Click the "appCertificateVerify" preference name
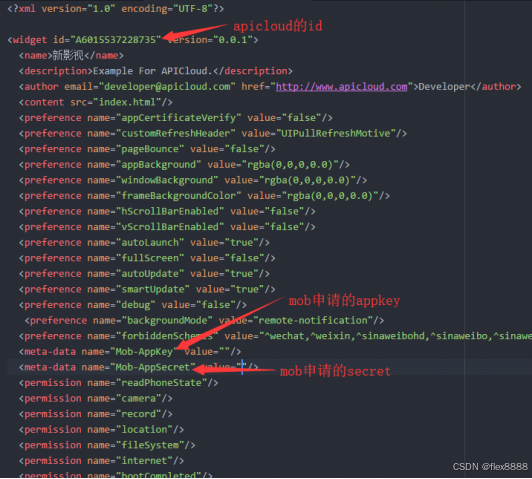The height and width of the screenshot is (479, 532). (178, 118)
